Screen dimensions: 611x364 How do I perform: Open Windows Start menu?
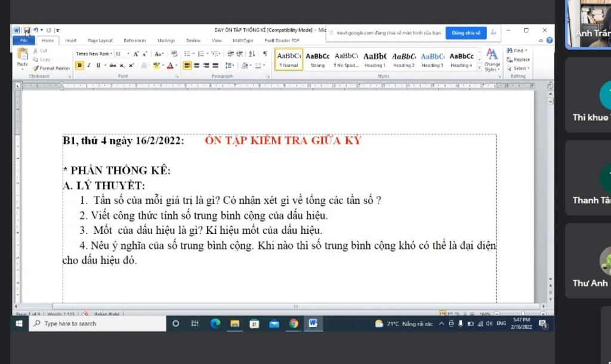[19, 323]
